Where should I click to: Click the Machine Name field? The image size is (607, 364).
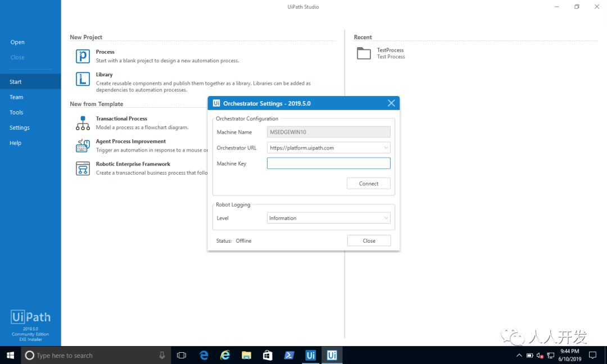tap(329, 132)
